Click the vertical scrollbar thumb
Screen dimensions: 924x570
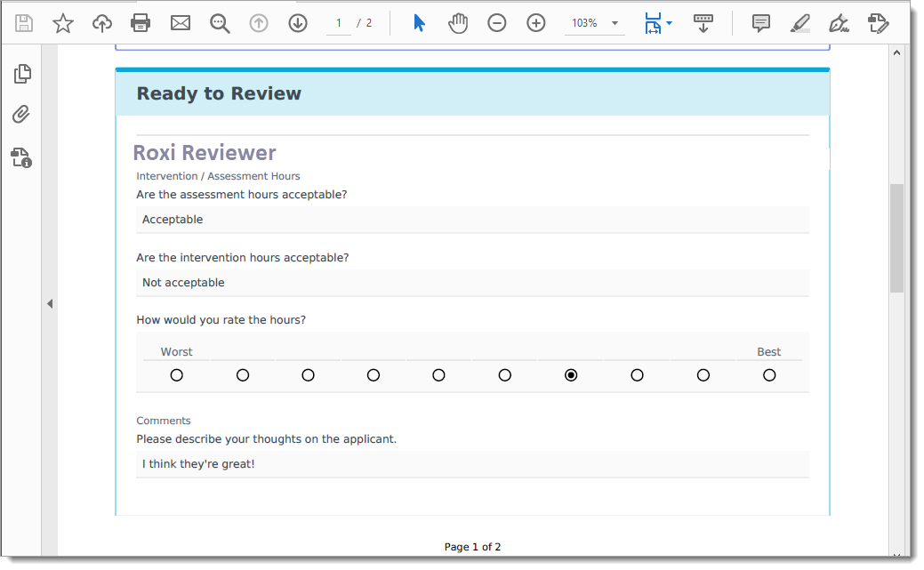point(896,238)
